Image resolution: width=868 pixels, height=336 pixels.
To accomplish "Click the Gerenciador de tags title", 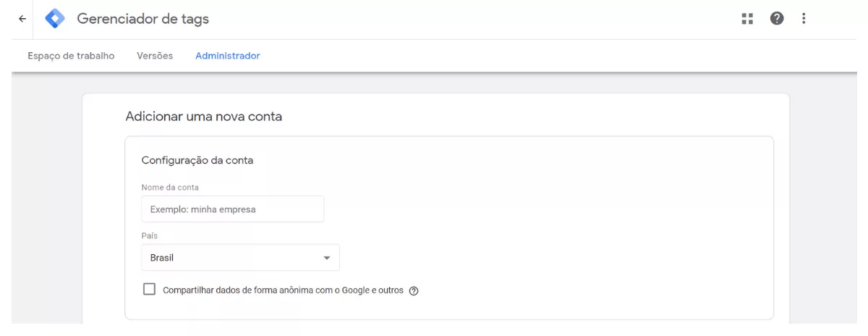I will pyautogui.click(x=143, y=20).
